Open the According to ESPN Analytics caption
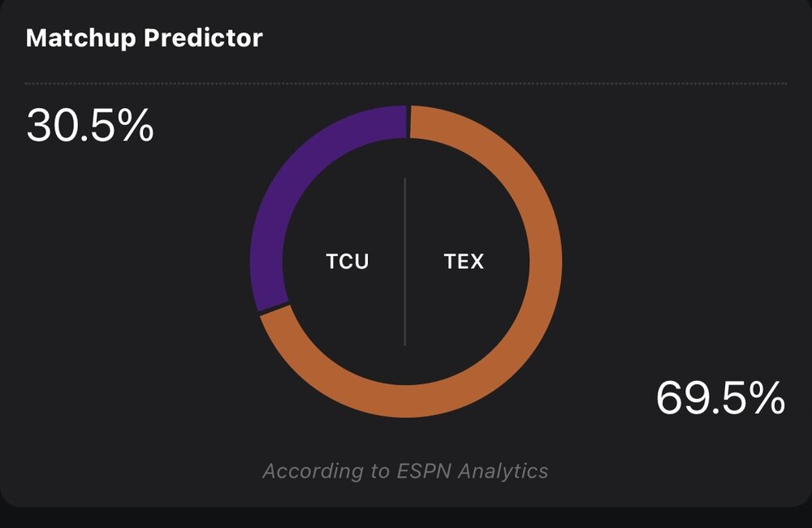The image size is (812, 528). pyautogui.click(x=405, y=470)
